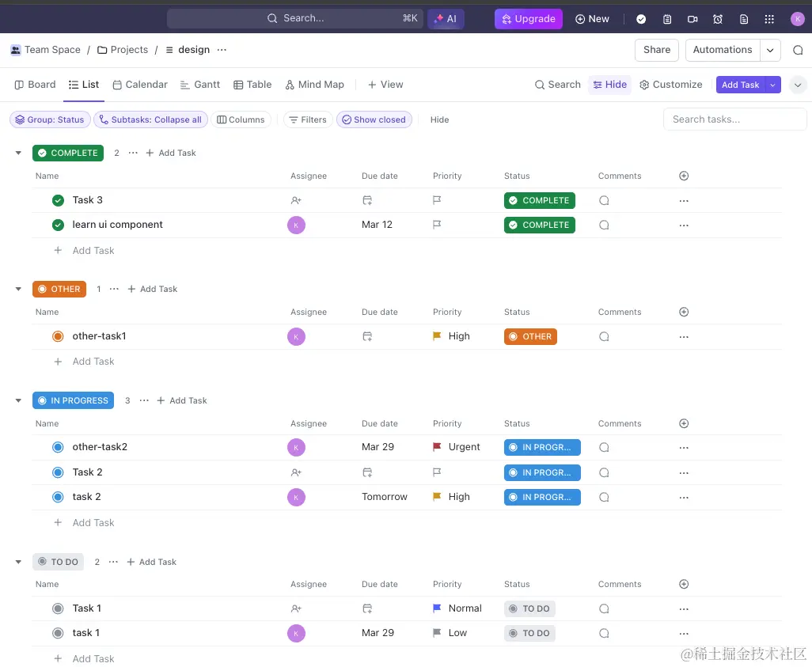This screenshot has width=812, height=667.
Task: Open the quick action check icon in top bar
Action: tap(641, 19)
